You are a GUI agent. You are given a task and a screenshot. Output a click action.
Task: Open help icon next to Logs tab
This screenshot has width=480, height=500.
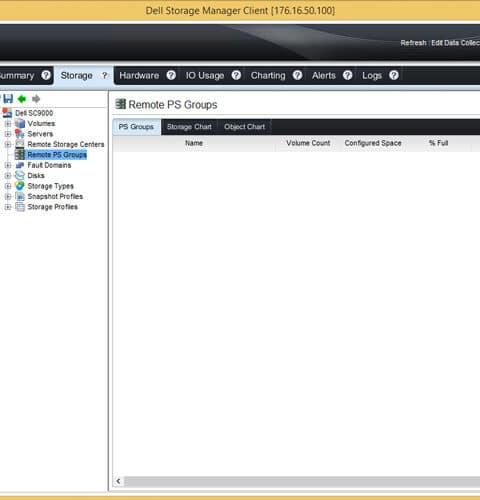(x=394, y=75)
